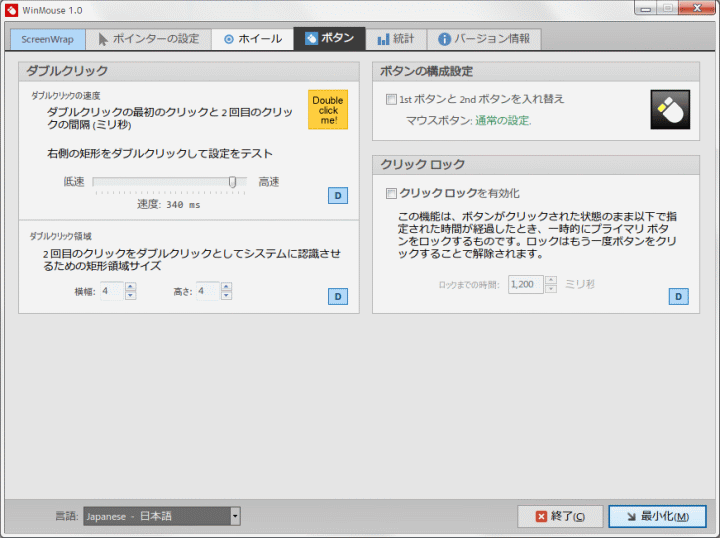Click the ダブルクリック section header
Image resolution: width=720 pixels, height=538 pixels.
click(x=189, y=71)
